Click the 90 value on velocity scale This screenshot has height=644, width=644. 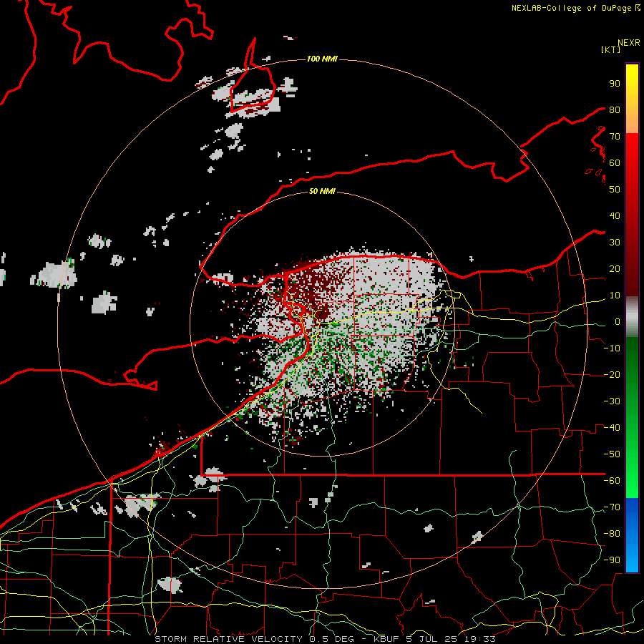click(615, 84)
